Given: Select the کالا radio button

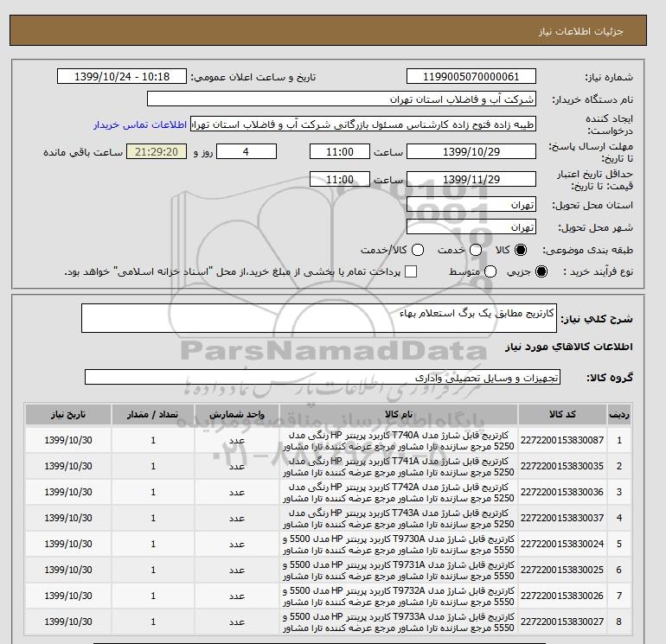Looking at the screenshot, I should 521,250.
